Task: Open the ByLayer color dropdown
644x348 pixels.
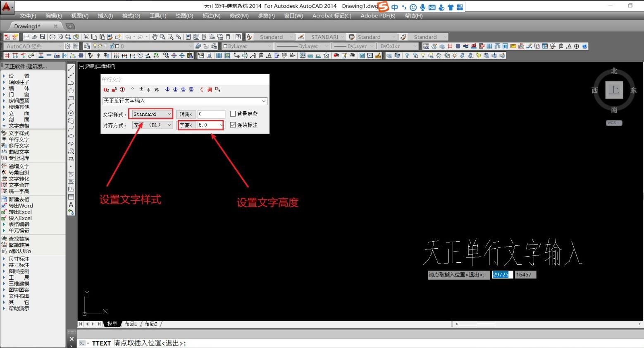Action: [x=246, y=46]
